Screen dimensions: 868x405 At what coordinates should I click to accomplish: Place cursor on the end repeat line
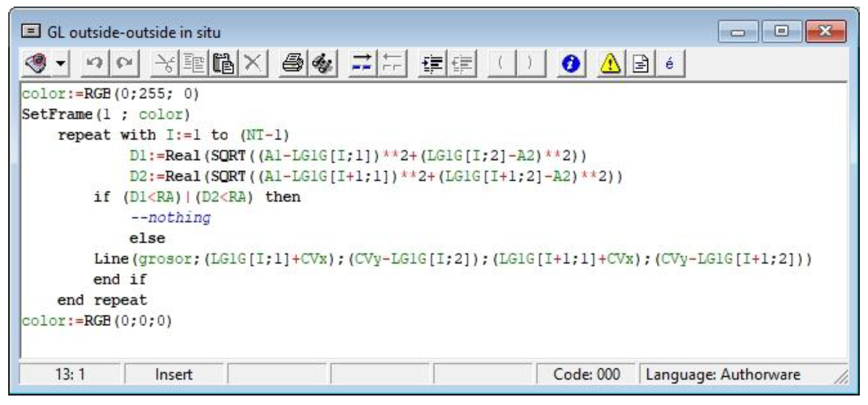102,300
